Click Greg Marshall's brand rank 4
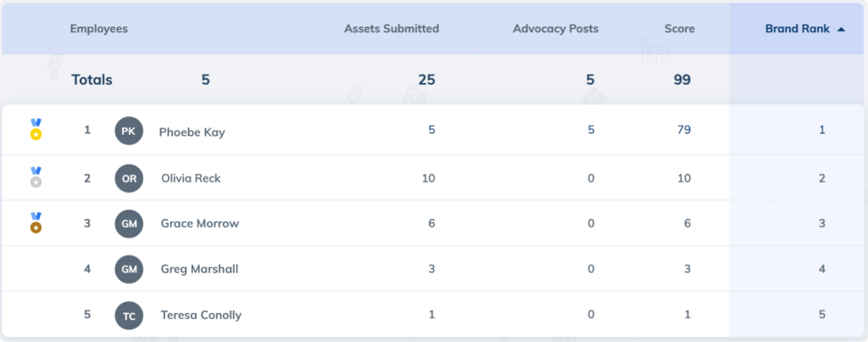Viewport: 868px width, 342px height. [x=822, y=269]
